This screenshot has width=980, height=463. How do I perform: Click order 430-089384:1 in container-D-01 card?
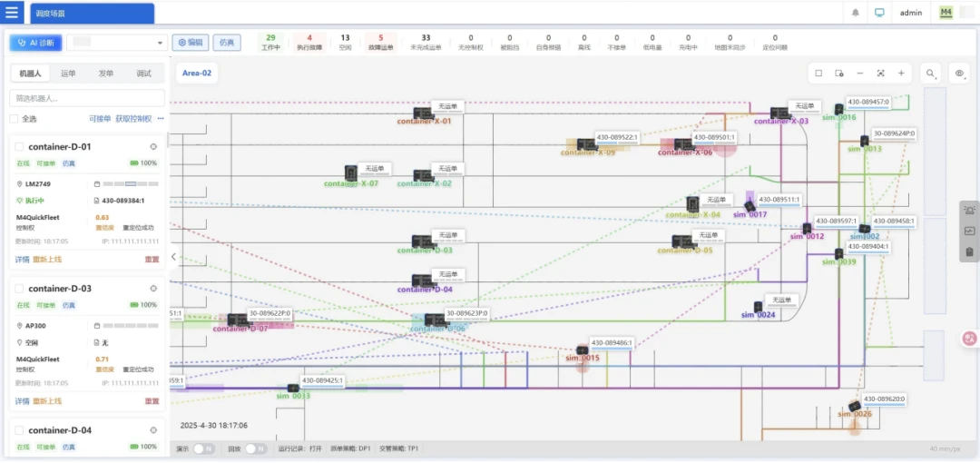click(123, 201)
